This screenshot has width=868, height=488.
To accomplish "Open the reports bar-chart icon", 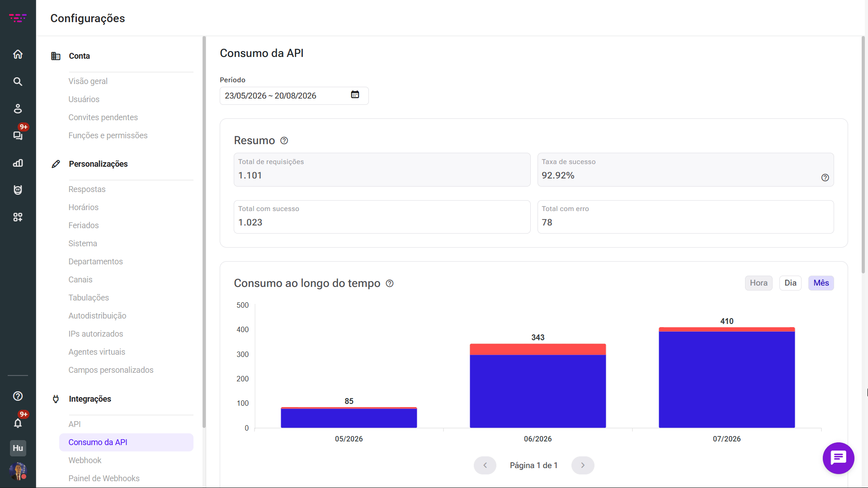I will click(x=18, y=163).
